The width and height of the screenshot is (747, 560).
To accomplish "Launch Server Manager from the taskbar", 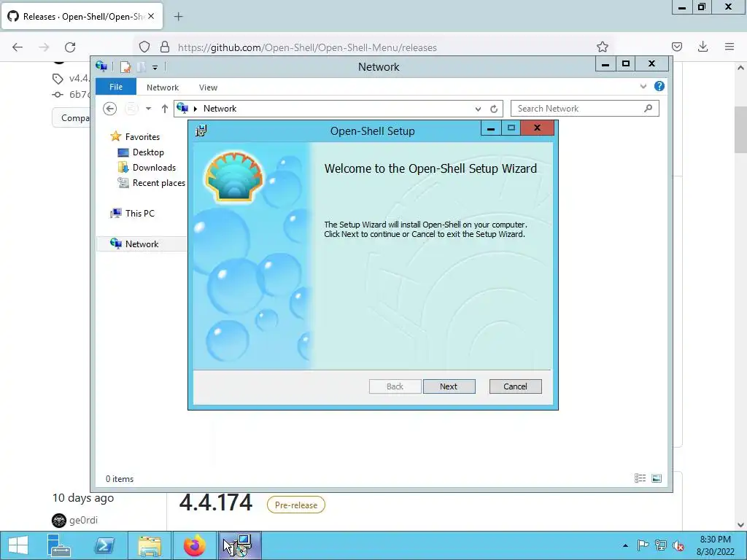I will click(59, 545).
